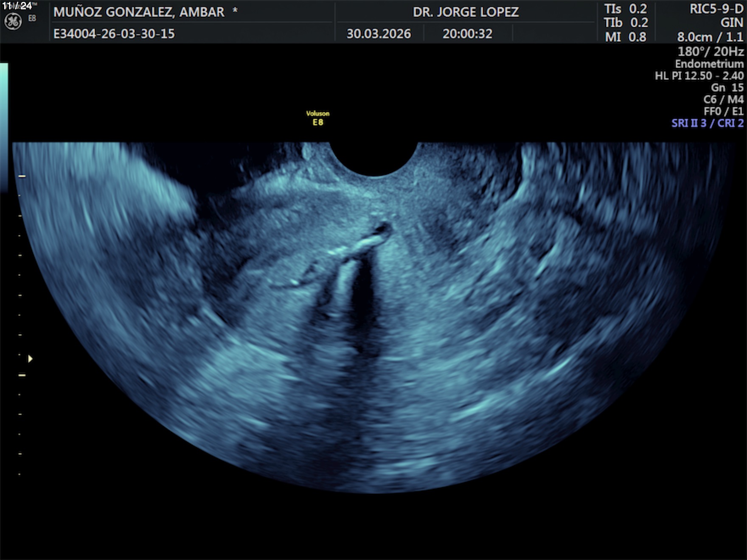Click the focal zone arrow marker

[30, 359]
